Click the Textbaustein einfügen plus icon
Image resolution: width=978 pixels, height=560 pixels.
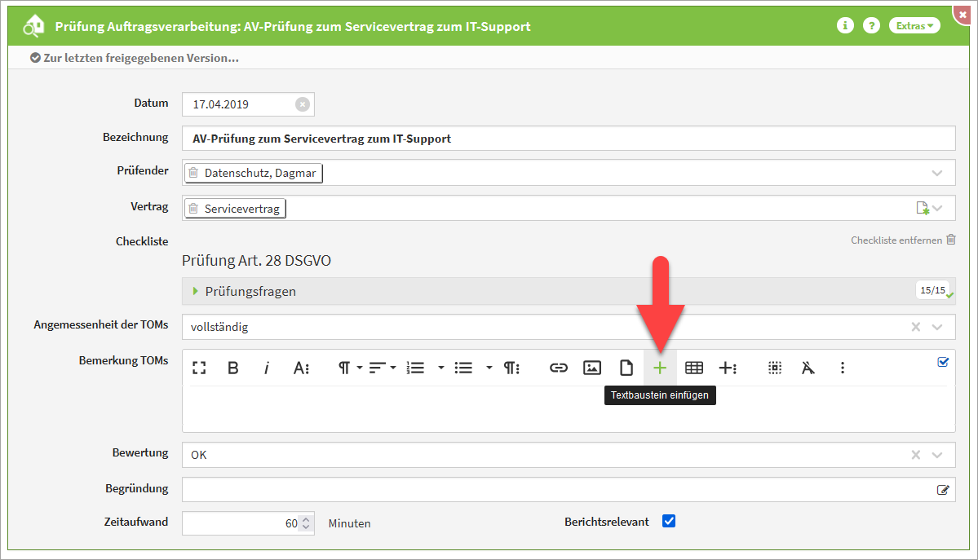[660, 368]
